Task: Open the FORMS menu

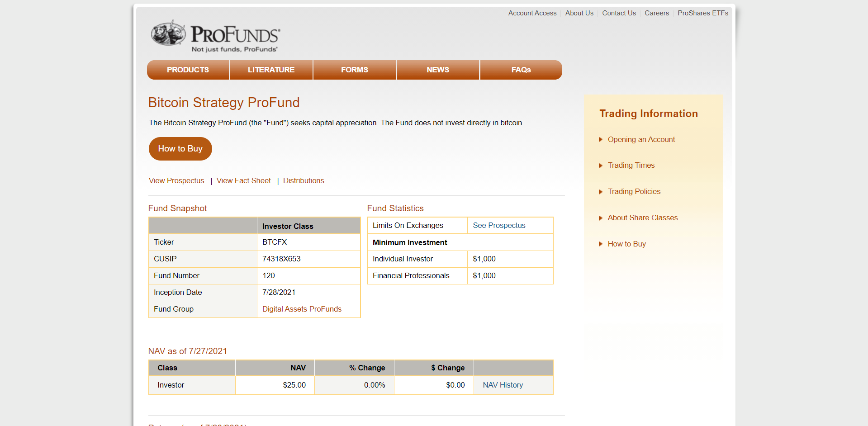Action: [355, 70]
